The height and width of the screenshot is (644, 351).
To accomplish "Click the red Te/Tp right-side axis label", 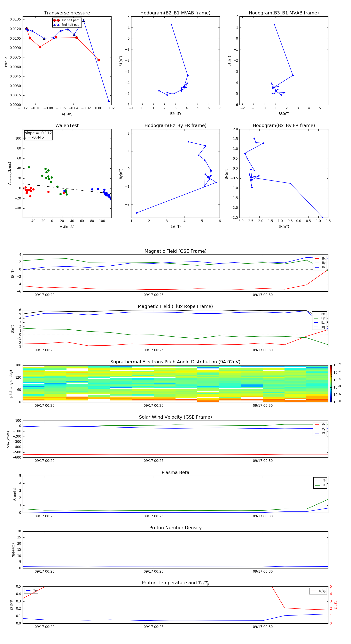I will click(336, 605).
